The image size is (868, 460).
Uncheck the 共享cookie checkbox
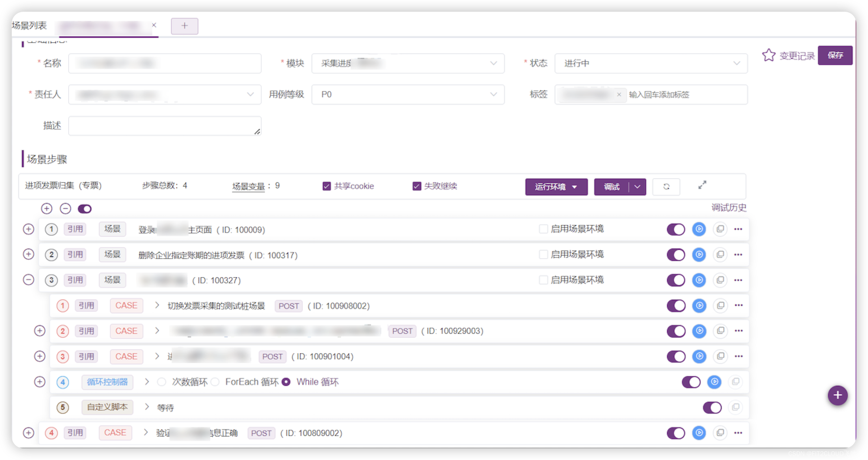coord(326,186)
